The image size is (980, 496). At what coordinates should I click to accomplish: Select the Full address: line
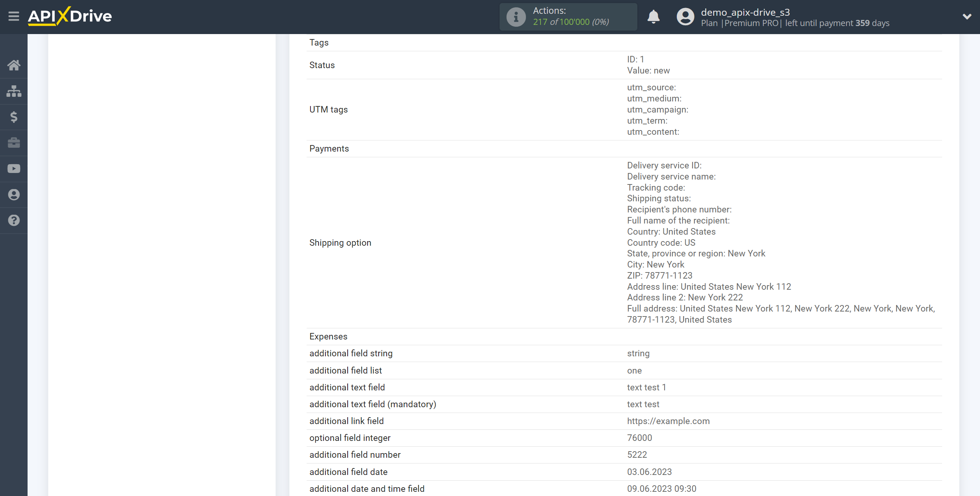click(781, 314)
